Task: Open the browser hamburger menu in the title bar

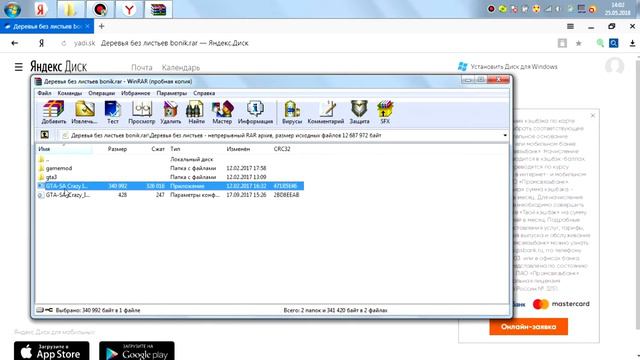Action: pyautogui.click(x=570, y=26)
